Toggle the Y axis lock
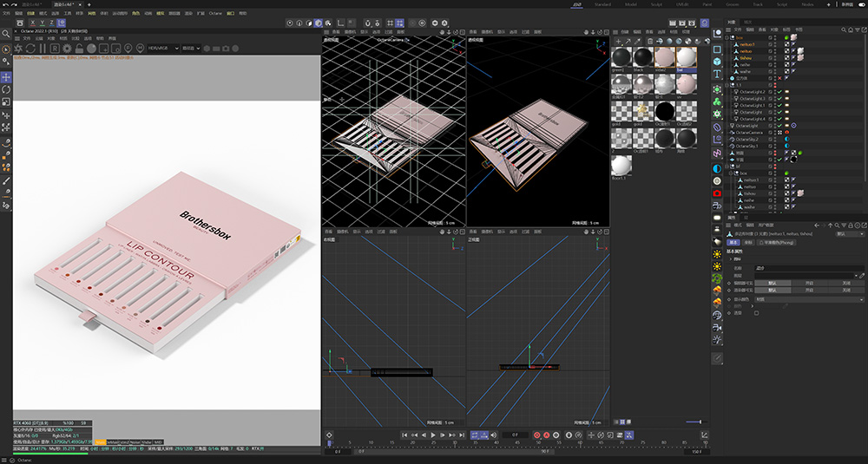The image size is (868, 464). click(43, 23)
